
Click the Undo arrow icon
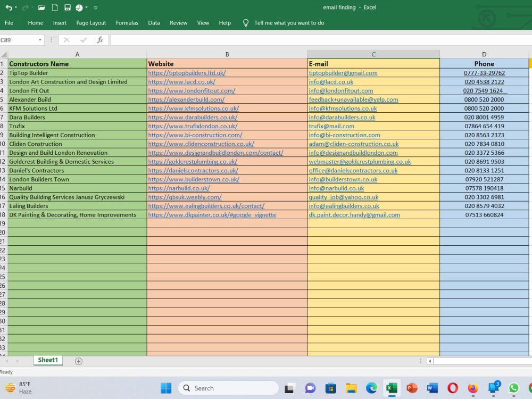[x=9, y=7]
